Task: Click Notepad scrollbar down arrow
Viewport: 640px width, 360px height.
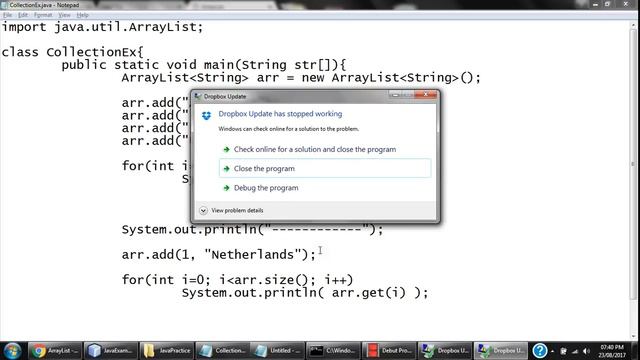Action: [634, 337]
